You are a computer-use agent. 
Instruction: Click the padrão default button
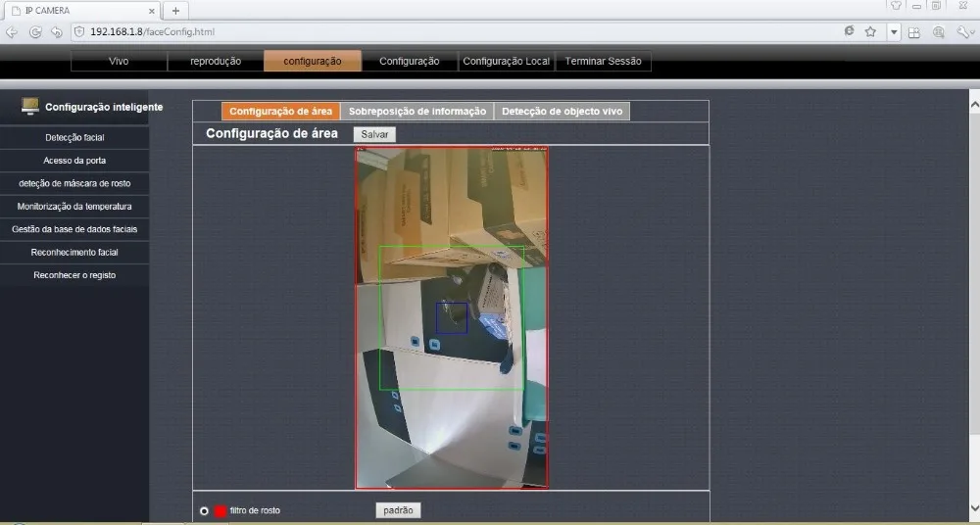[398, 510]
